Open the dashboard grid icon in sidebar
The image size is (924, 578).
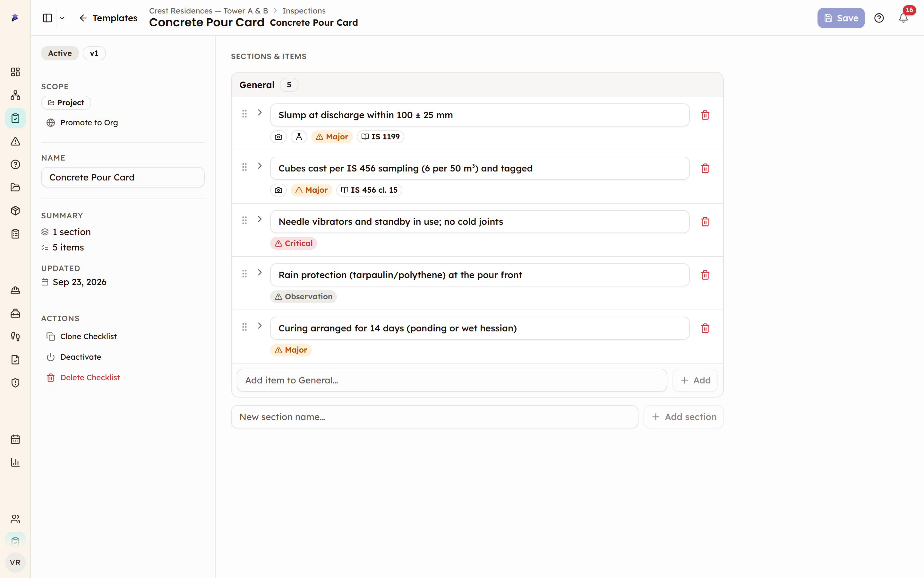pyautogui.click(x=15, y=72)
